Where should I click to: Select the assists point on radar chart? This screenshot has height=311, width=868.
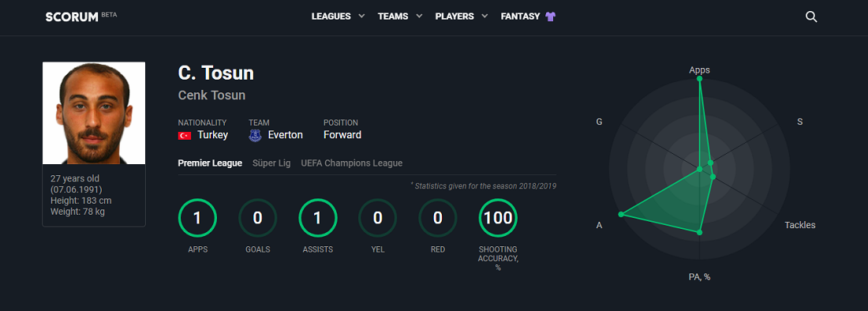[x=620, y=214]
